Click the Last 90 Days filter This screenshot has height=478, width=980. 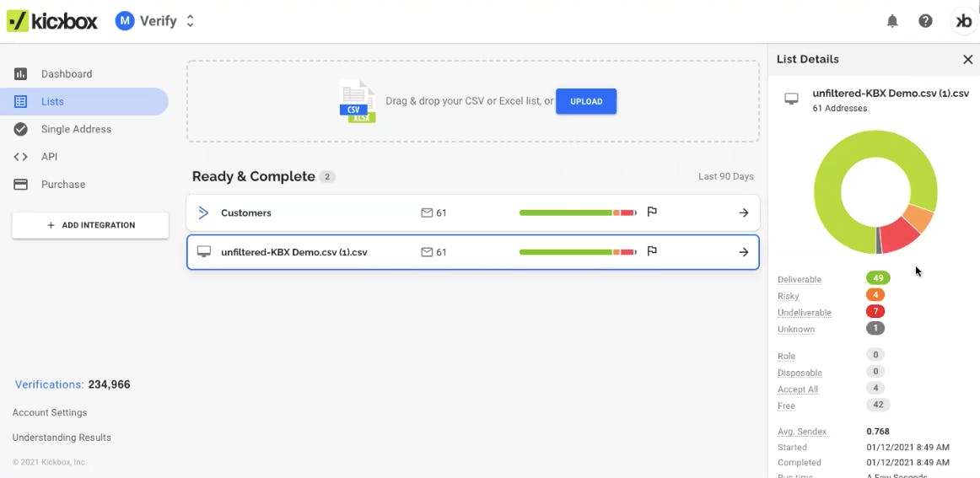pyautogui.click(x=725, y=177)
